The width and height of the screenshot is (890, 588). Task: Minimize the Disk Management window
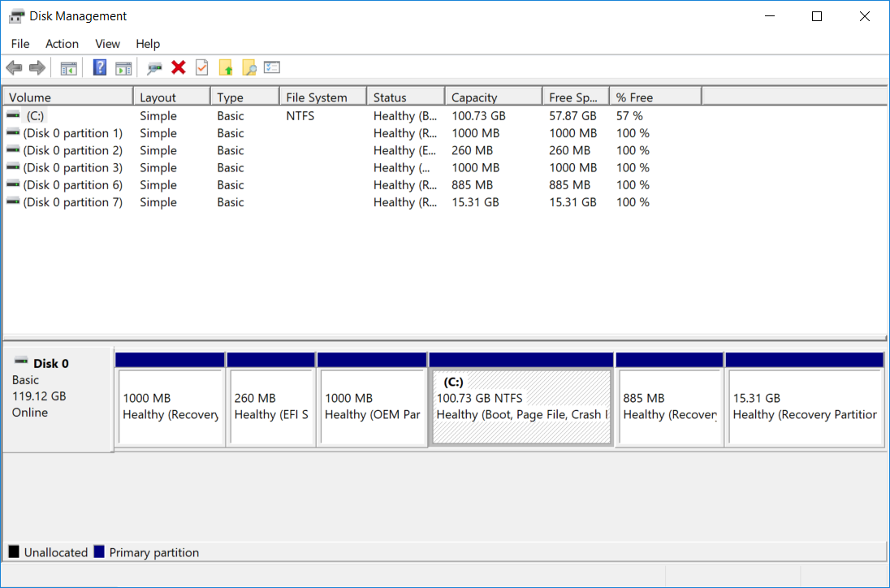click(770, 16)
